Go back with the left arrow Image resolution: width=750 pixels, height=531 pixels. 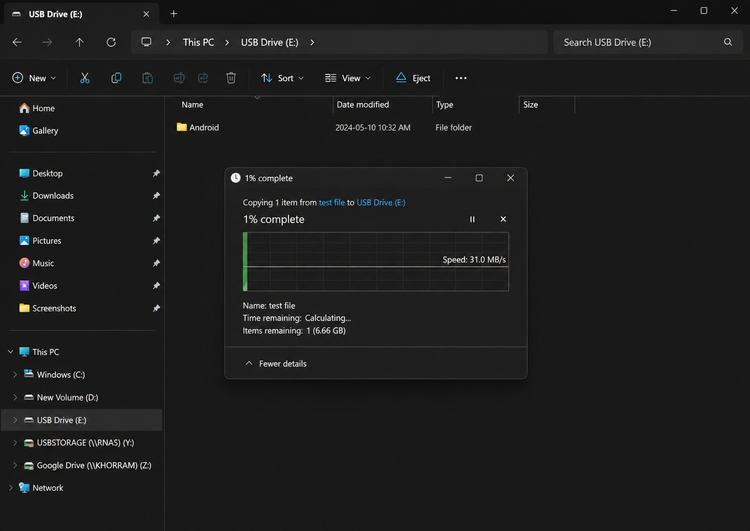(17, 42)
